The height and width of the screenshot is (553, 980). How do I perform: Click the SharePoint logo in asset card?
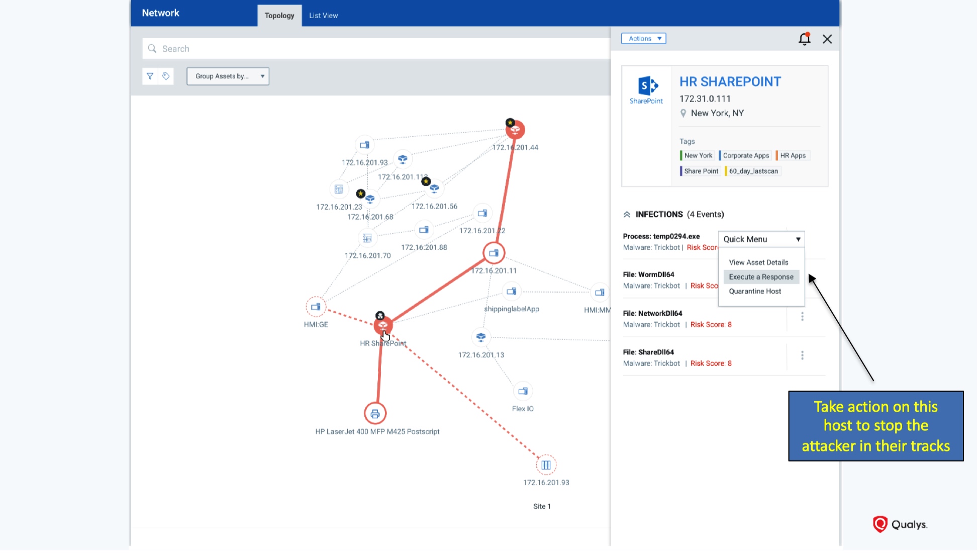coord(646,90)
